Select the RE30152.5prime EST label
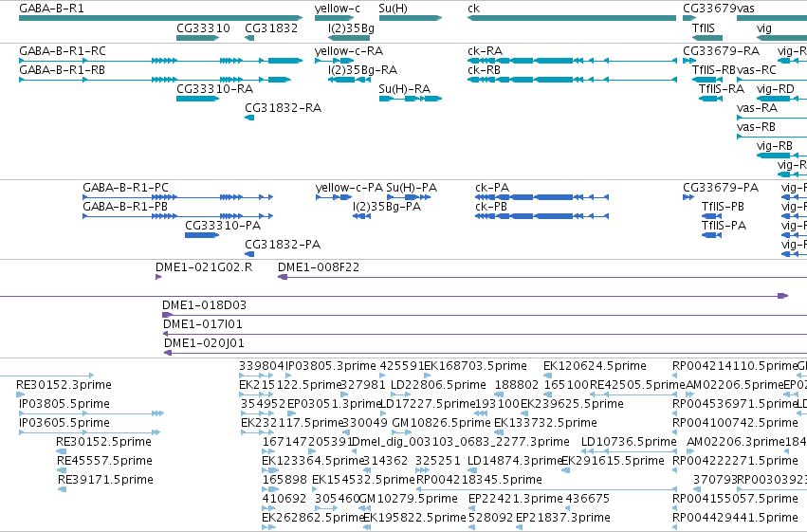 click(x=104, y=443)
